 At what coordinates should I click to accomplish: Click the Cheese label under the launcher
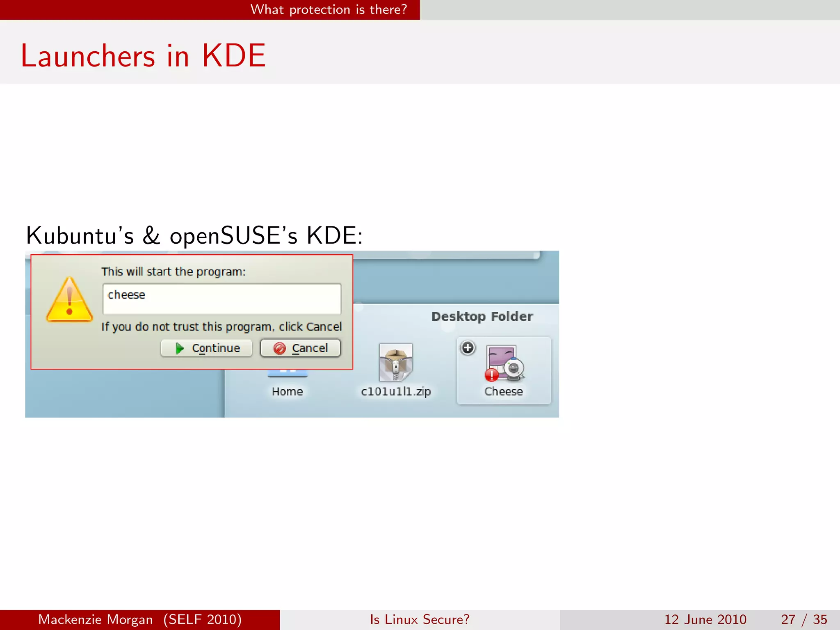(x=504, y=392)
